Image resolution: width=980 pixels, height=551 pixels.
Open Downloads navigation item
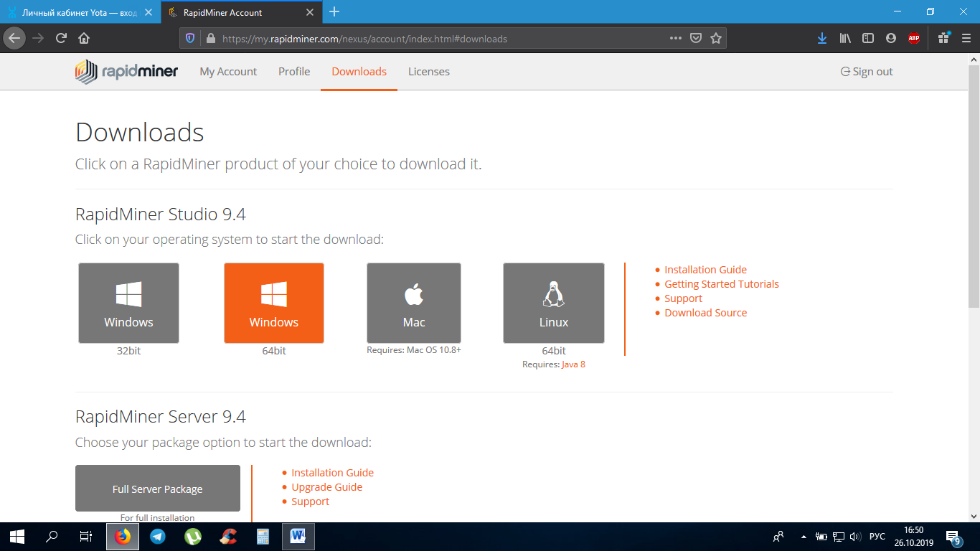coord(359,72)
